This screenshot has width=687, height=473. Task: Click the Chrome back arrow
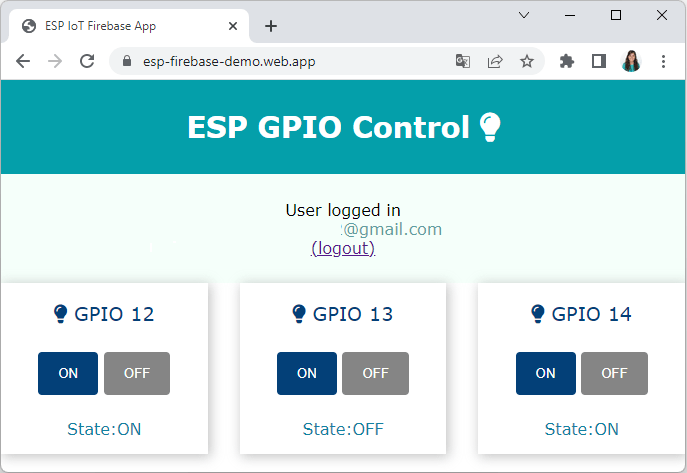point(23,61)
